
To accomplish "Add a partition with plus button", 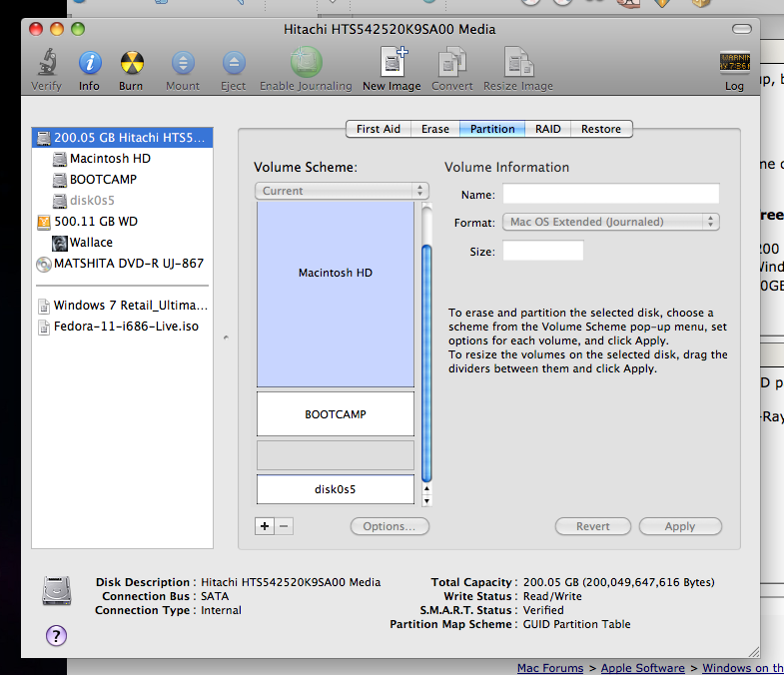I will click(265, 526).
